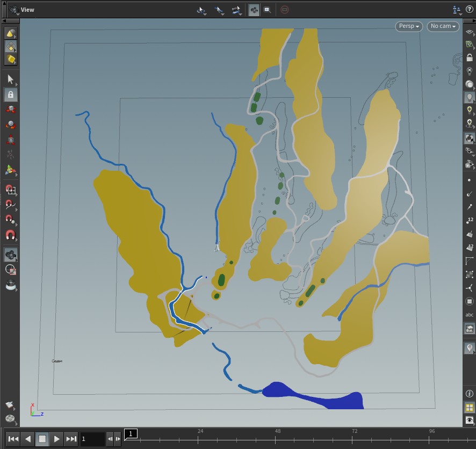Open the yellow viewport layout grid icon

(x=470, y=408)
